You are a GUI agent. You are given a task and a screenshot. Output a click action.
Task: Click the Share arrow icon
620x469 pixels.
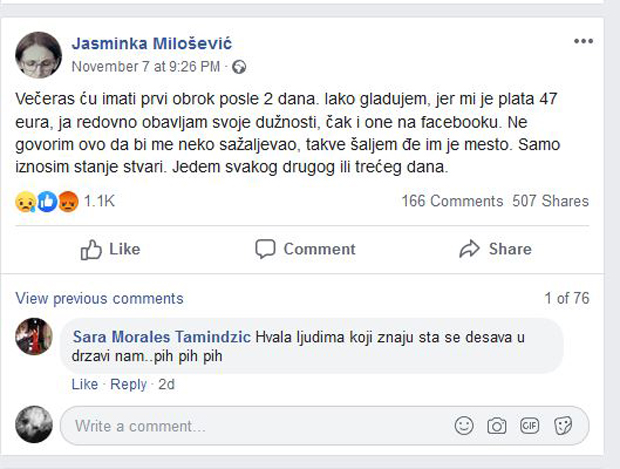469,249
